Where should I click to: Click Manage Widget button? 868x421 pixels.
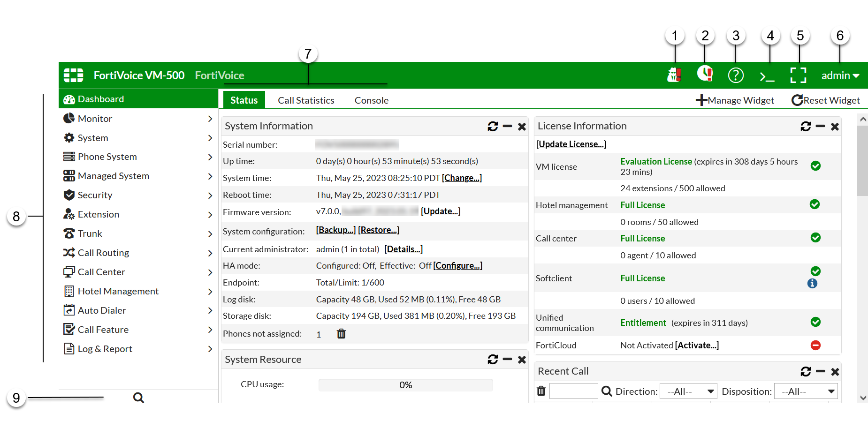735,100
